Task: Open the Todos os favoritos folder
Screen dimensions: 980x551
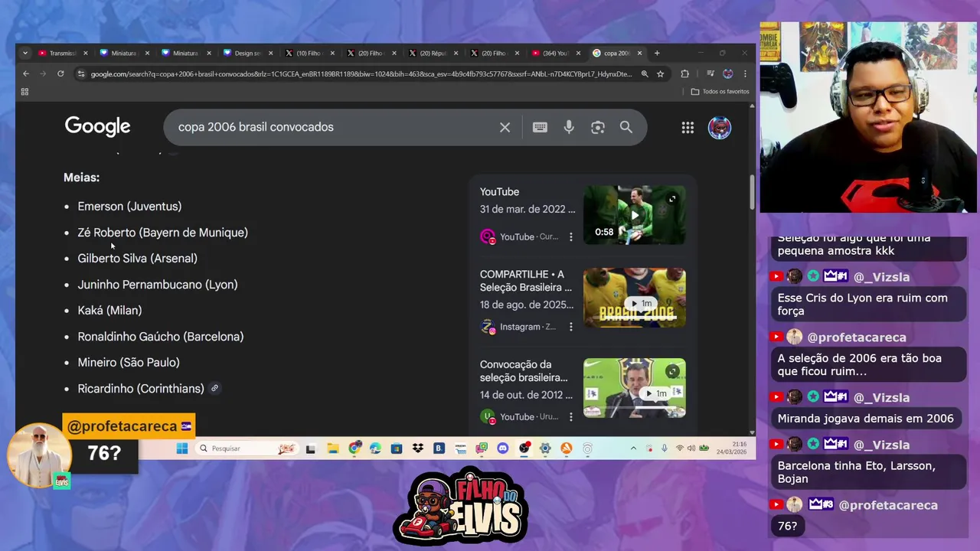Action: point(720,91)
